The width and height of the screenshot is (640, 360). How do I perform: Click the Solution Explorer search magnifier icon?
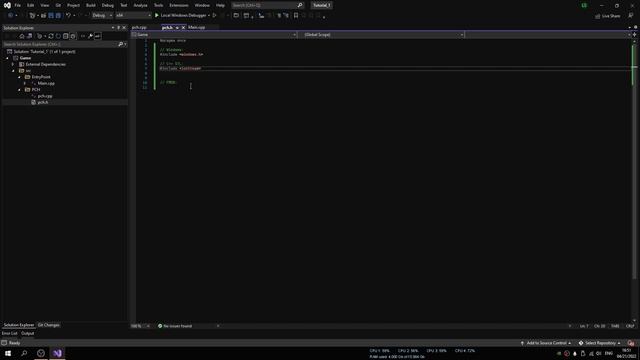(120, 44)
